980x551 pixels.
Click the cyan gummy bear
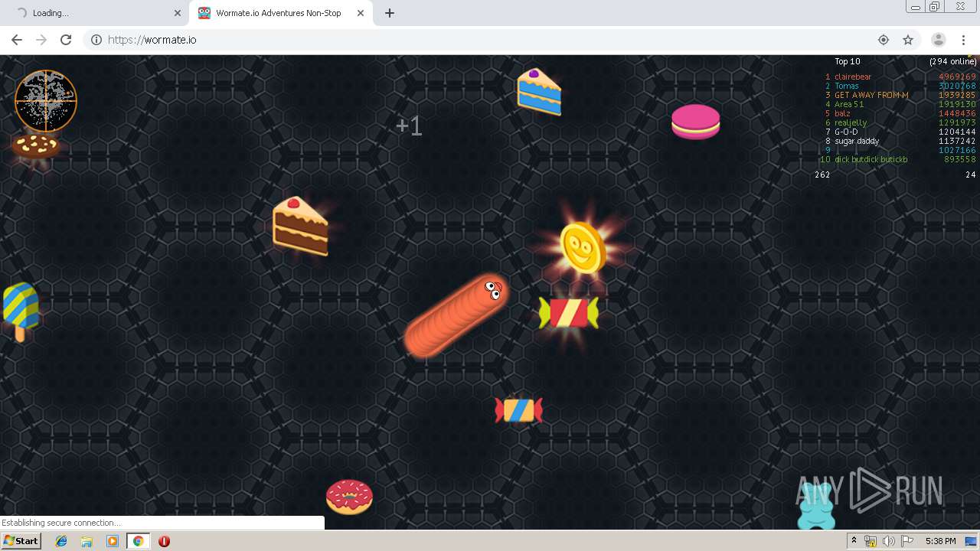click(x=815, y=506)
